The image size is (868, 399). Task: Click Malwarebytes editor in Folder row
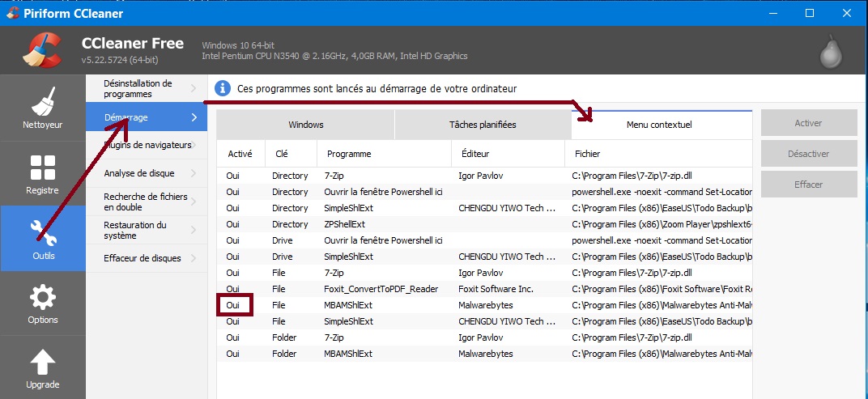click(486, 354)
